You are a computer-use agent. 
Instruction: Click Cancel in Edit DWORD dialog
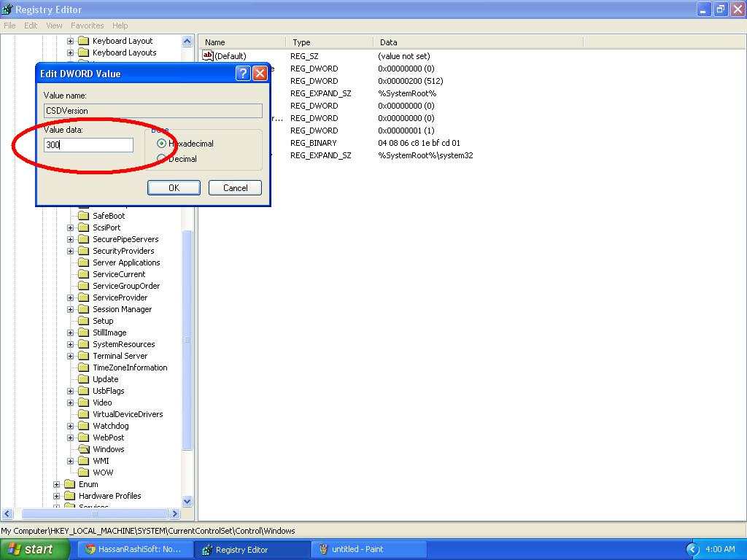(x=236, y=187)
